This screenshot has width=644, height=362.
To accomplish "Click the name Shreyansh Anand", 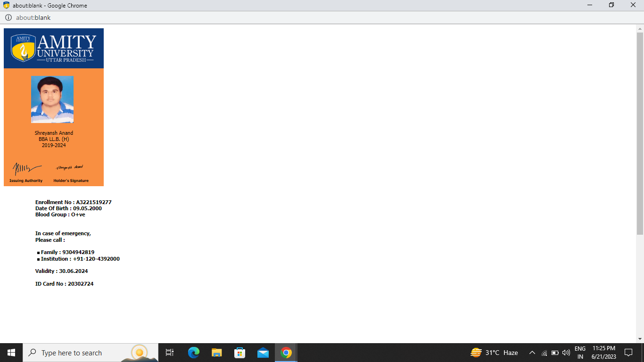I will tap(54, 133).
